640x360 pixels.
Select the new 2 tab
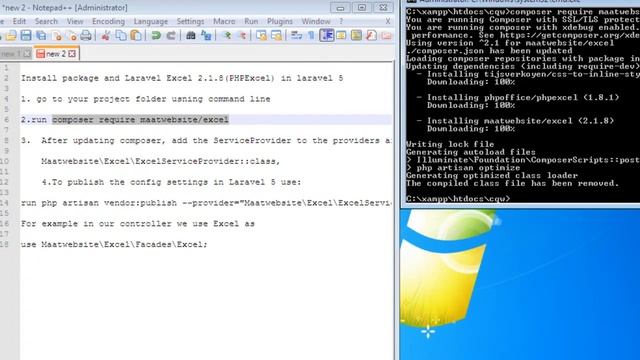pos(56,54)
